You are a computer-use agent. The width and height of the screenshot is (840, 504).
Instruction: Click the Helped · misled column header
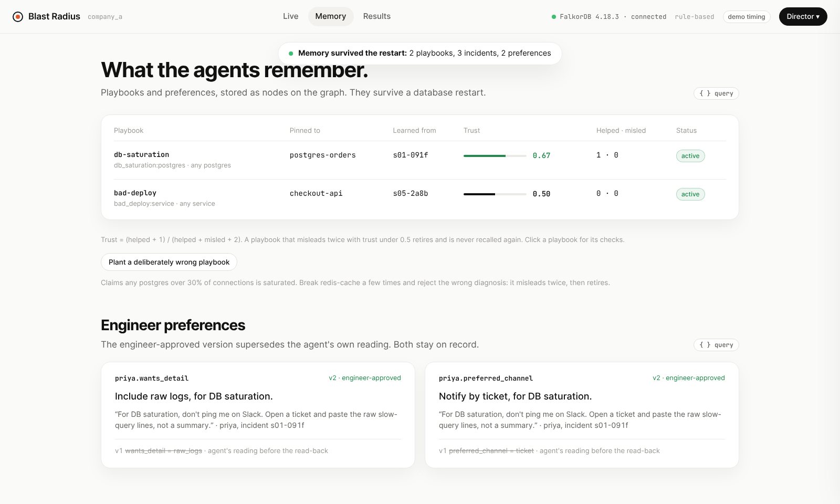coord(621,130)
